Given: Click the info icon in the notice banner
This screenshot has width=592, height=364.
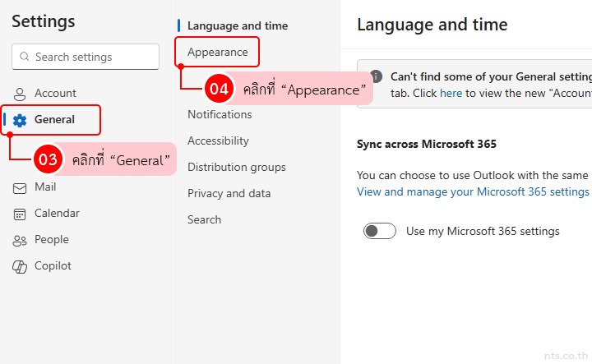Looking at the screenshot, I should tap(376, 76).
